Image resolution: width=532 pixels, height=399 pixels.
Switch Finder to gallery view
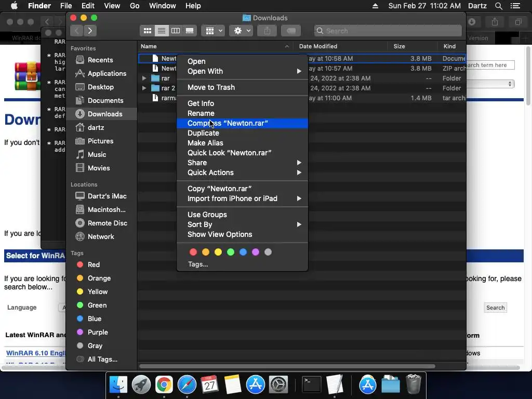point(190,31)
